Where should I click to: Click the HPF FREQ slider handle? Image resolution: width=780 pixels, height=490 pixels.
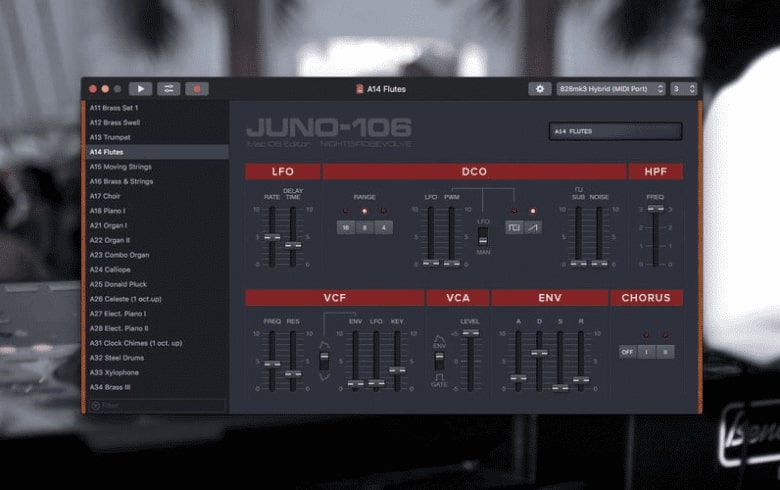coord(656,208)
